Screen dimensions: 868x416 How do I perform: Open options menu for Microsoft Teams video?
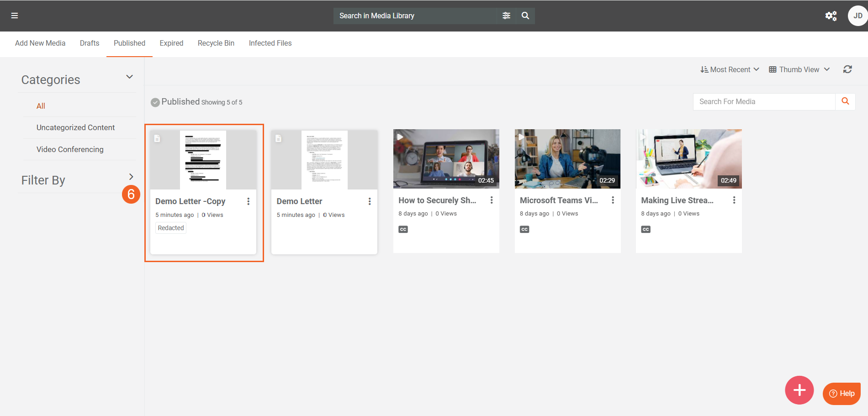click(x=613, y=200)
